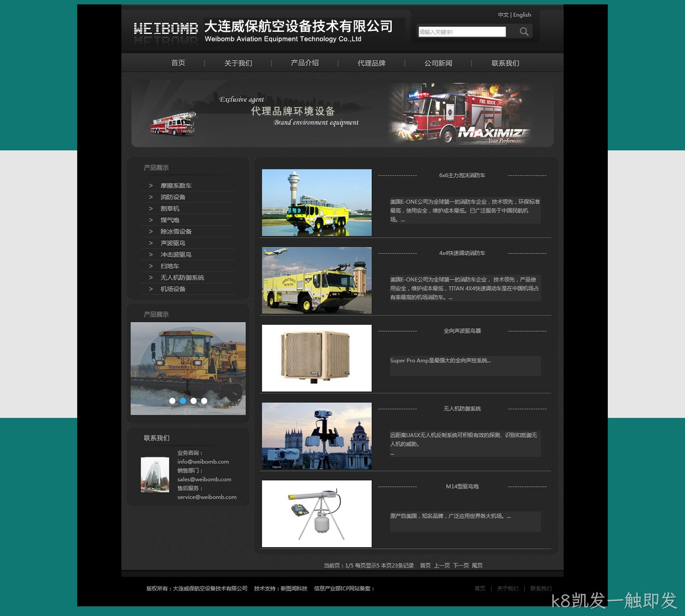This screenshot has width=685, height=616.
Task: Select the first slideshow dot indicator
Action: tap(172, 401)
